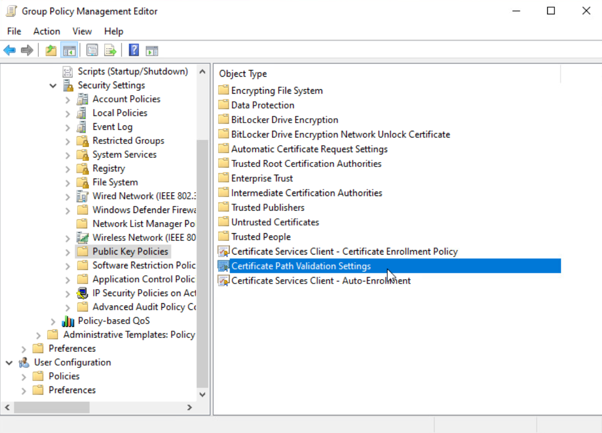
Task: Click tree pane scroll down arrow
Action: 202,394
